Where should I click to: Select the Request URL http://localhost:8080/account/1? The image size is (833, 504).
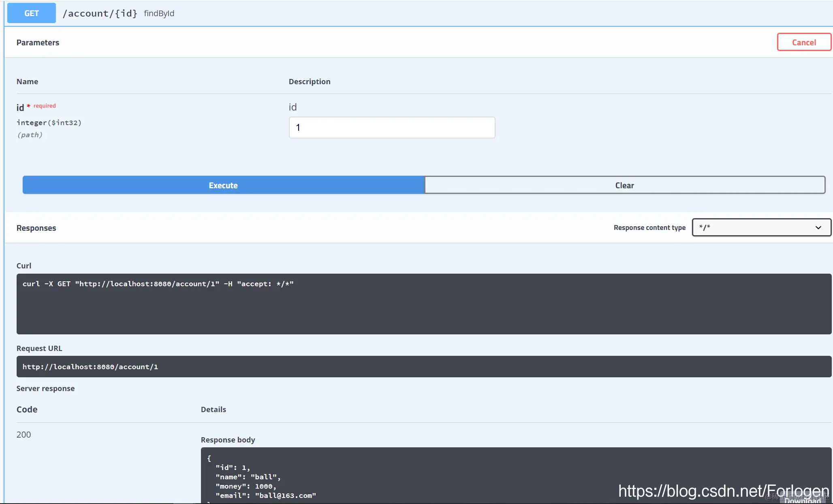90,367
